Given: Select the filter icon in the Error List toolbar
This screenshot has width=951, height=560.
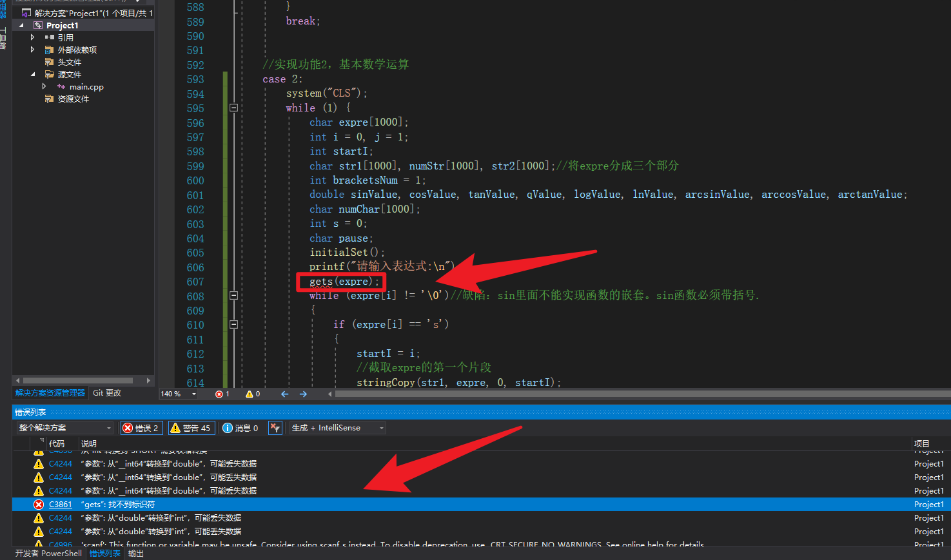Looking at the screenshot, I should (x=275, y=427).
